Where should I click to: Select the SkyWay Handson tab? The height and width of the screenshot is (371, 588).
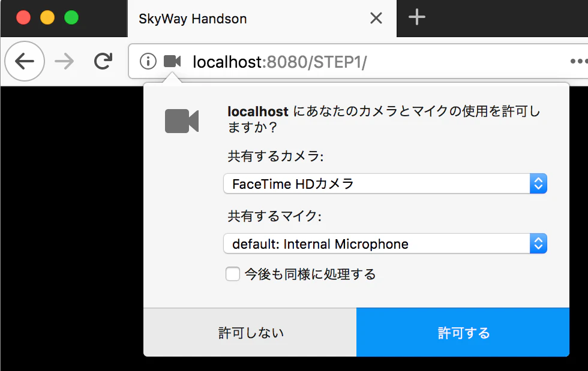pos(262,19)
